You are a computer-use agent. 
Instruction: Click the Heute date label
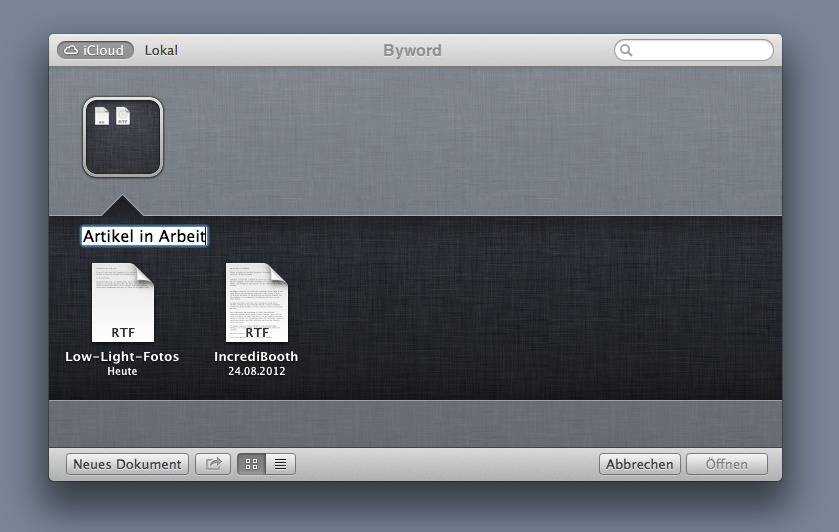point(122,371)
